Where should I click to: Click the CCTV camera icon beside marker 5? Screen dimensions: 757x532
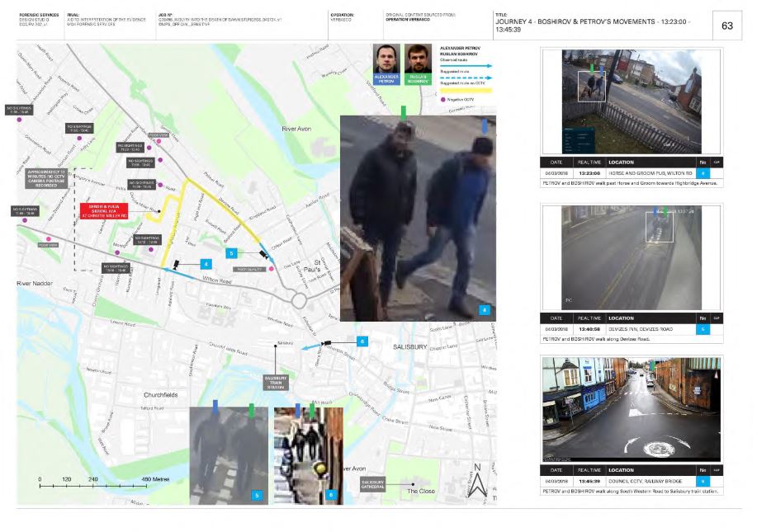[263, 254]
